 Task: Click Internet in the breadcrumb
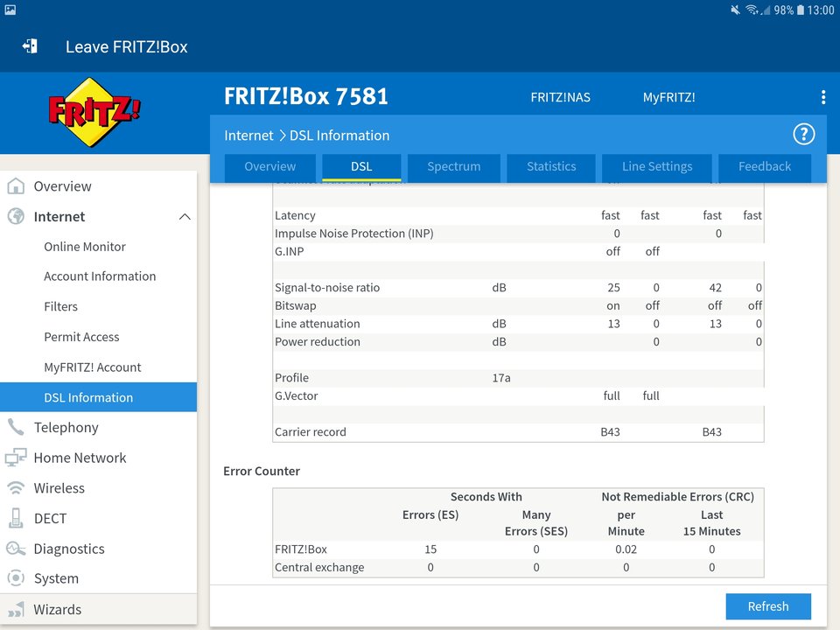(x=248, y=136)
